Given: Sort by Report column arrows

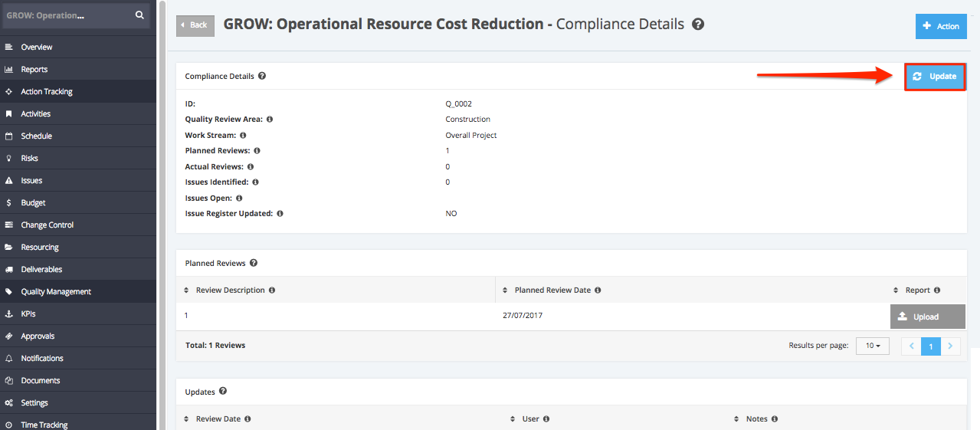Looking at the screenshot, I should 896,290.
